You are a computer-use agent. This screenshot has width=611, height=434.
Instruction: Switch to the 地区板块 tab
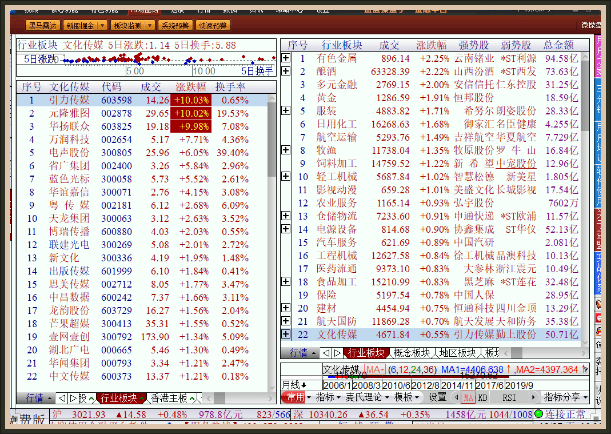point(457,353)
